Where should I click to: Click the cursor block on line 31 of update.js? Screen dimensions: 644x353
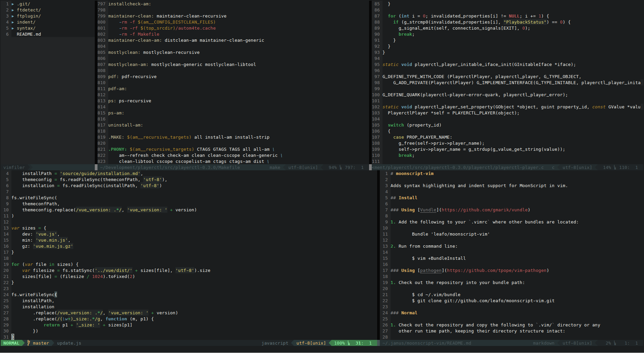click(13, 337)
